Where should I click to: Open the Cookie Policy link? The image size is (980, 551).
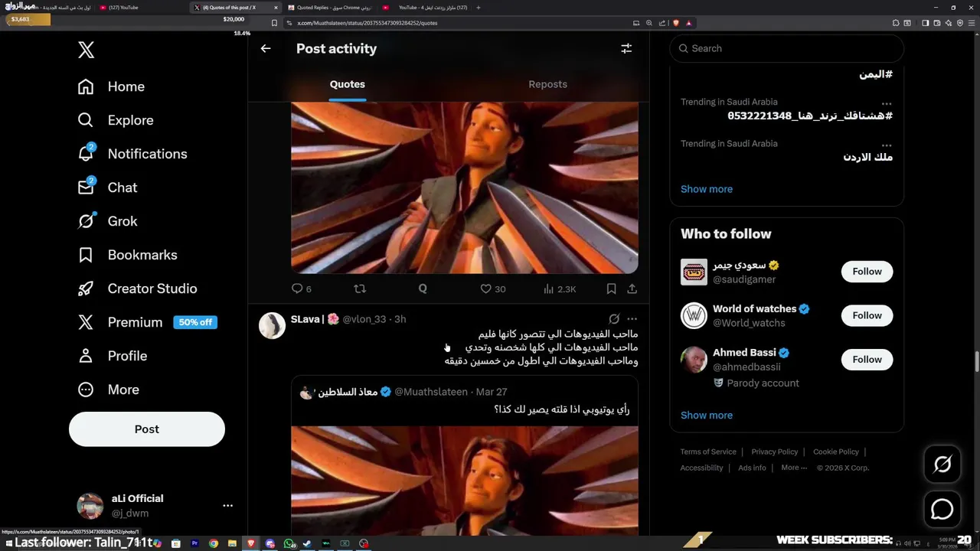point(836,452)
